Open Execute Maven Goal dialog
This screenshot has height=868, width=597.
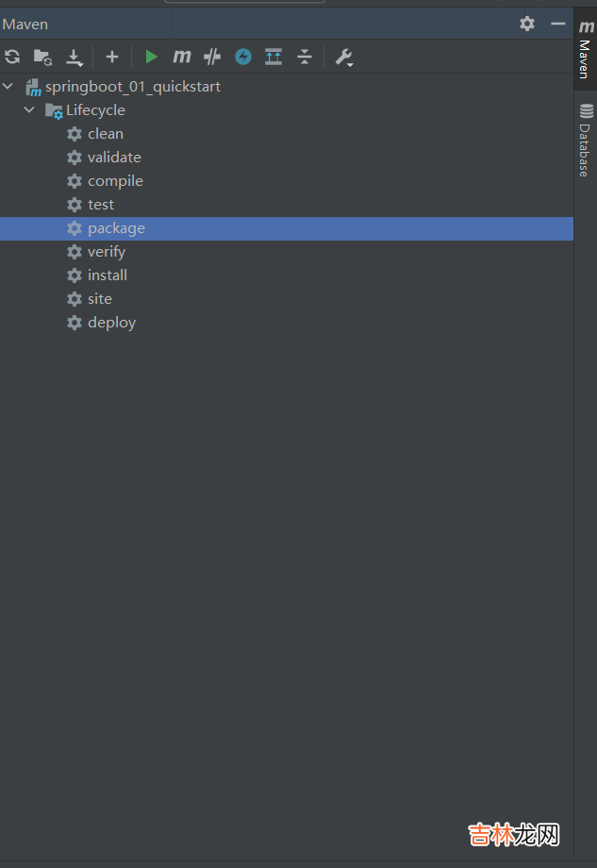181,57
